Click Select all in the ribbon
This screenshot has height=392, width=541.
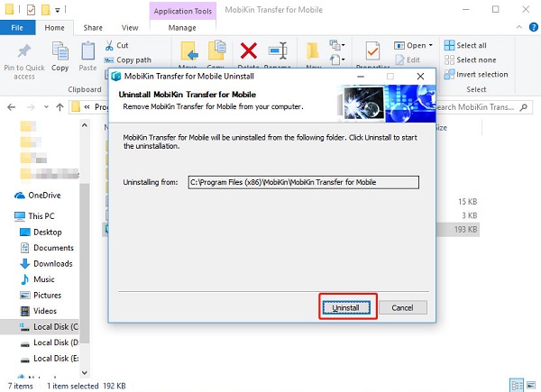click(x=465, y=46)
